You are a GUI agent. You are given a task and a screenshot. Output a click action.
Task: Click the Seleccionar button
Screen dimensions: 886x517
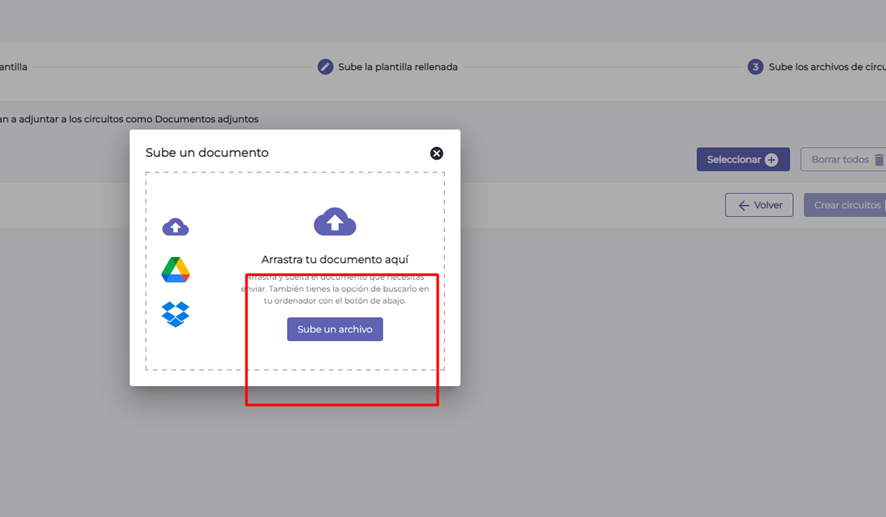pos(743,159)
